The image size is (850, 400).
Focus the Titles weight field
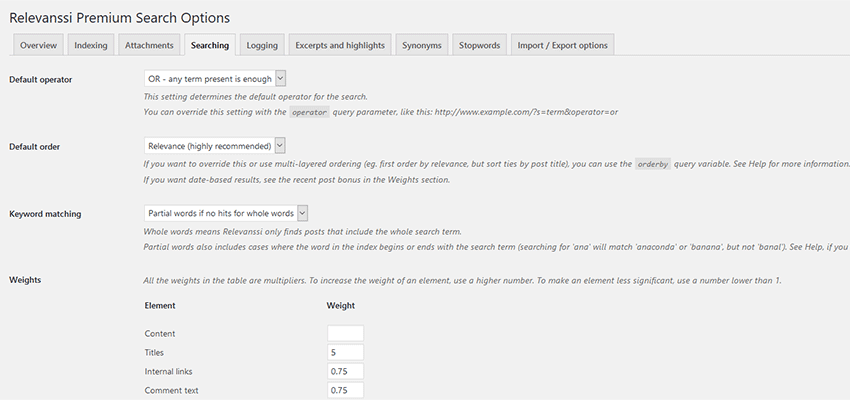click(345, 352)
